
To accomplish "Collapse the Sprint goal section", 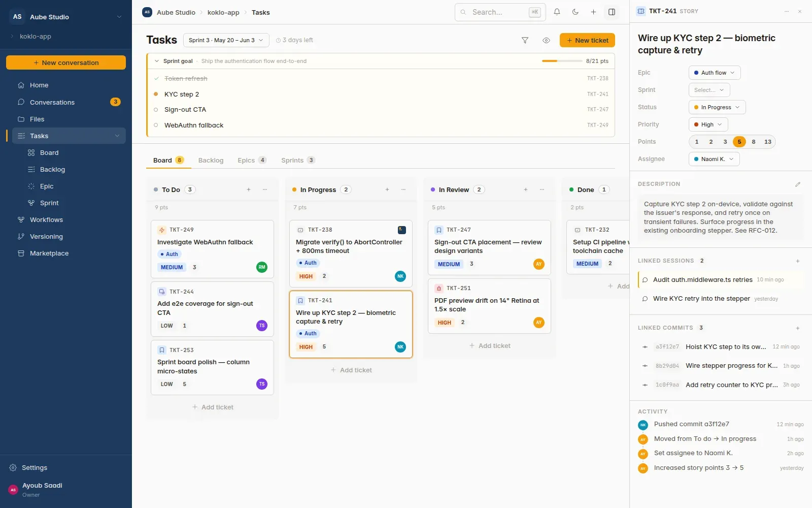I will pyautogui.click(x=157, y=61).
